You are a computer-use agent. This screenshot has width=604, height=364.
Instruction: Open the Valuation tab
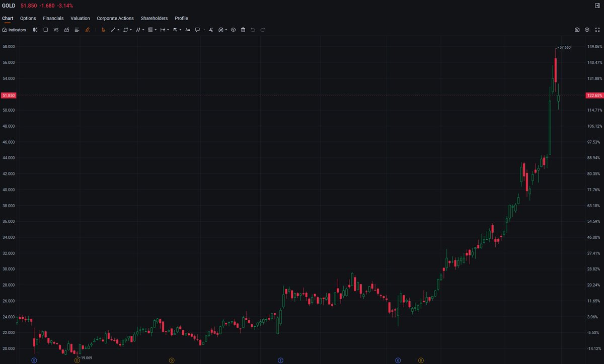point(80,18)
